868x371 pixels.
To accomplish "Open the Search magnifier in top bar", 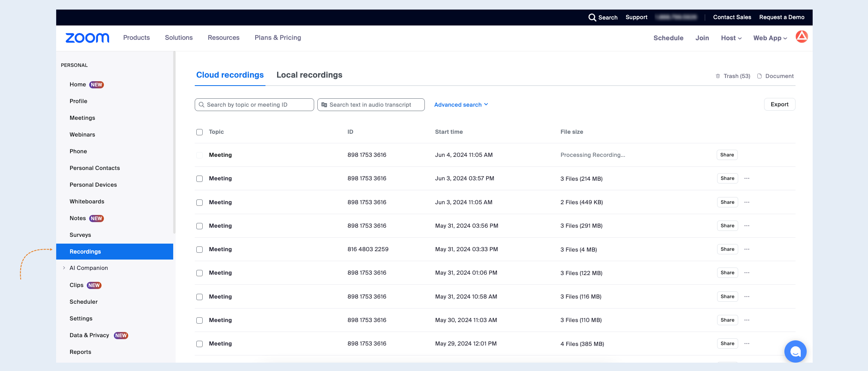I will coord(592,18).
